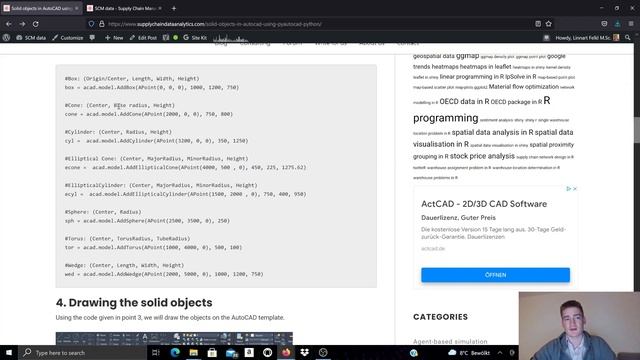The image size is (640, 360).
Task: Show site security via the padlock icon
Action: pos(102,24)
